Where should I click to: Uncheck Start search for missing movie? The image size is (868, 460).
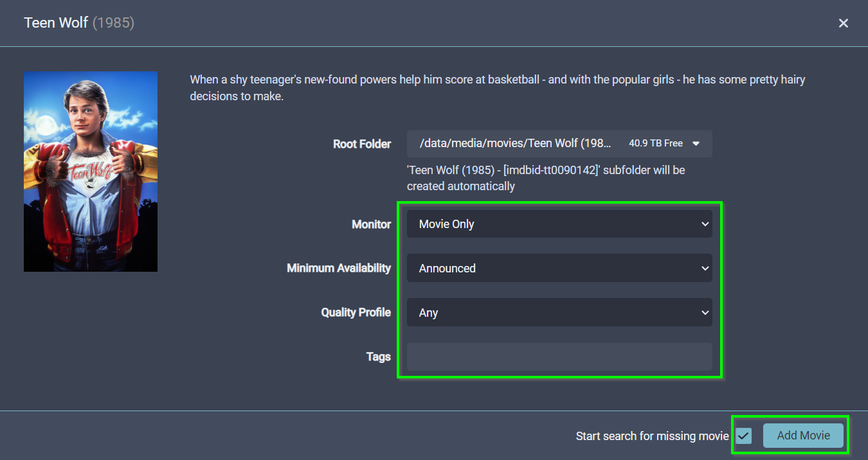[x=744, y=436]
